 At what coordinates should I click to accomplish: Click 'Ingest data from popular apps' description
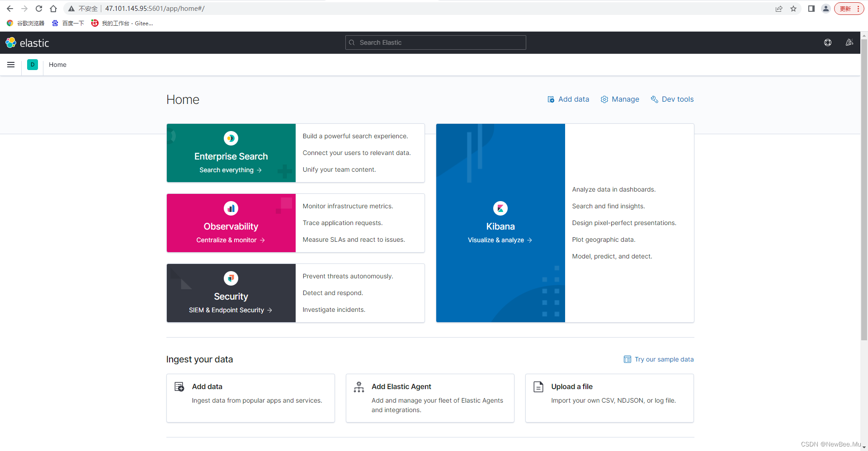(x=257, y=400)
